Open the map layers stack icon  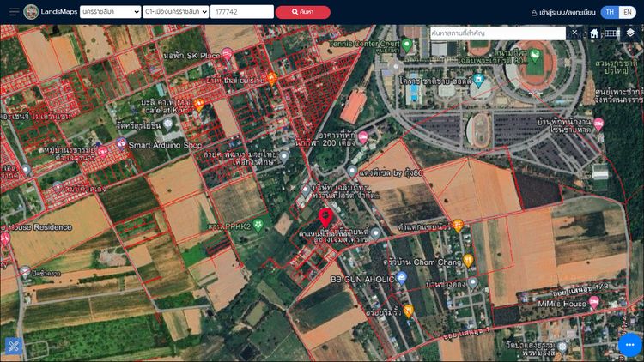pos(630,33)
